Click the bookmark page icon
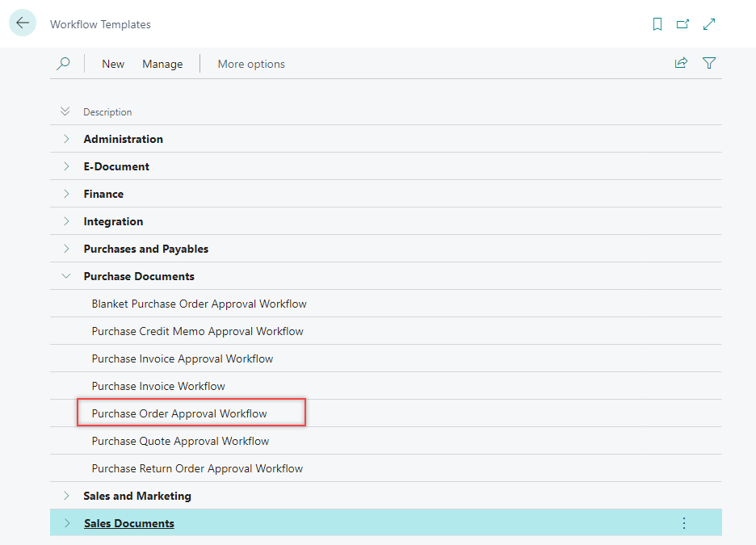Viewport: 756px width, 545px height. click(657, 24)
